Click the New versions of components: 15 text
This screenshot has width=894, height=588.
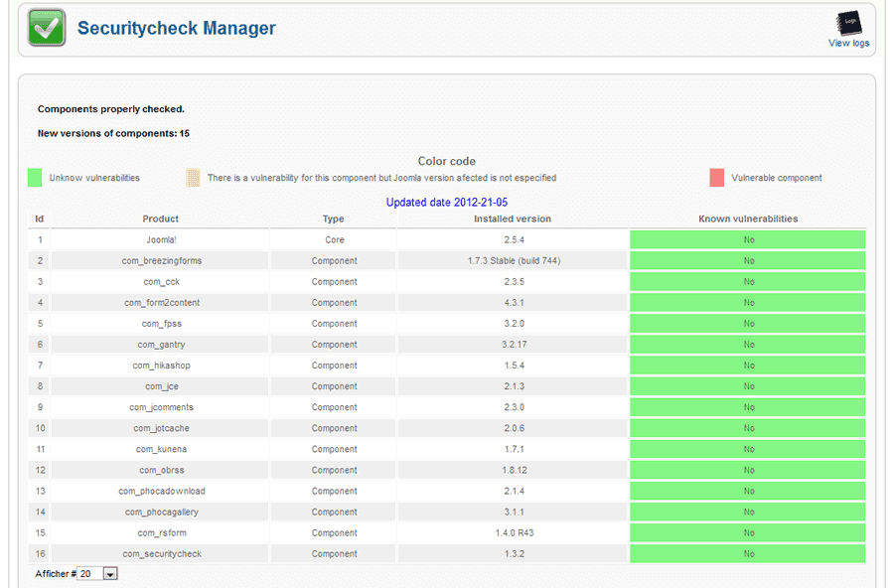[x=113, y=133]
